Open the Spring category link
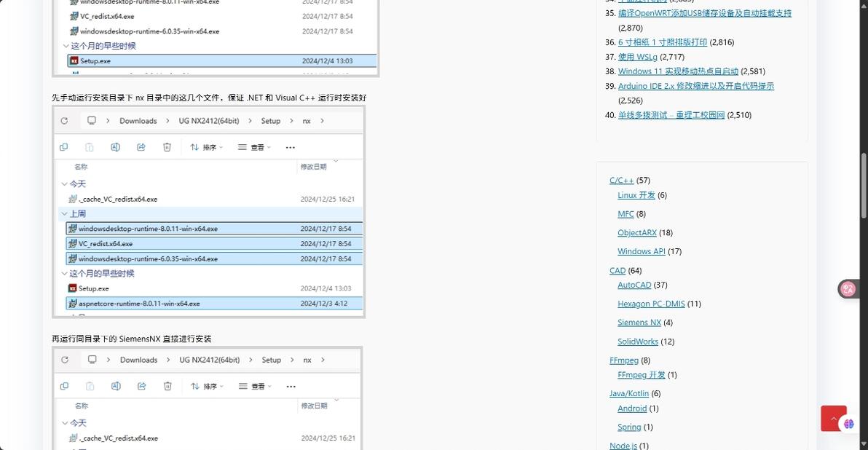The height and width of the screenshot is (450, 868). click(629, 427)
